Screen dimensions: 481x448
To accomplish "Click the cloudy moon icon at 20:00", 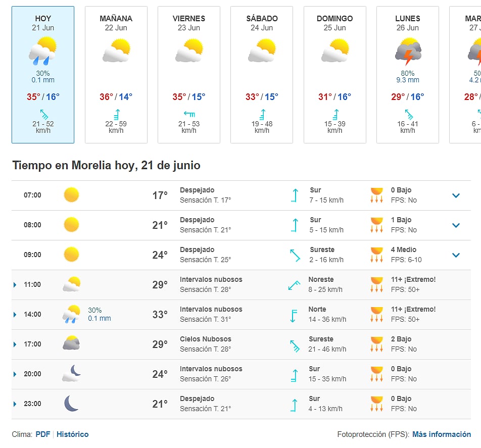I will [71, 374].
